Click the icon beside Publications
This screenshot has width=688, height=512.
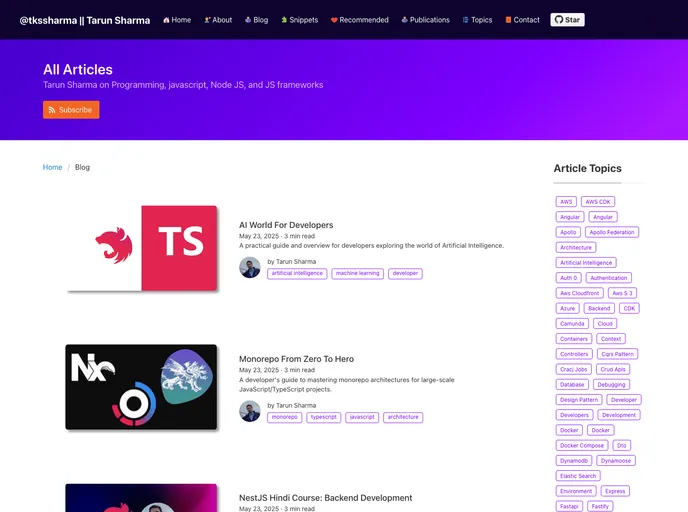tap(405, 20)
